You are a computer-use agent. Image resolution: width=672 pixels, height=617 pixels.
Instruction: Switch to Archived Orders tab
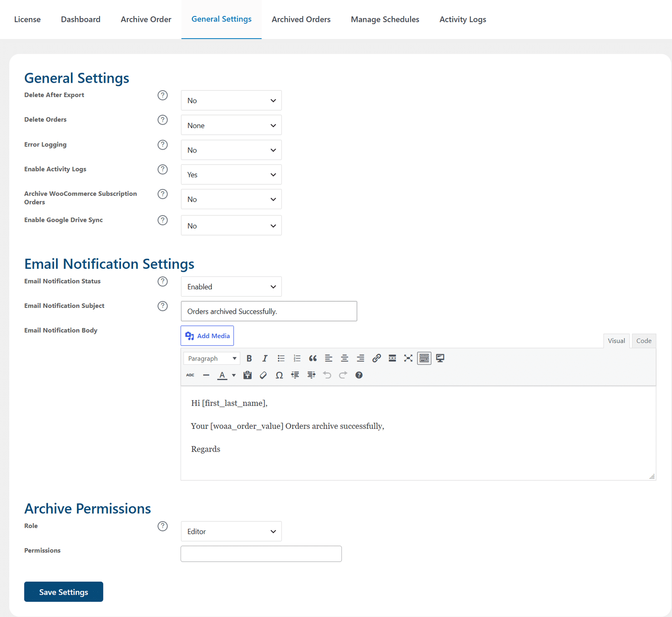click(x=301, y=19)
